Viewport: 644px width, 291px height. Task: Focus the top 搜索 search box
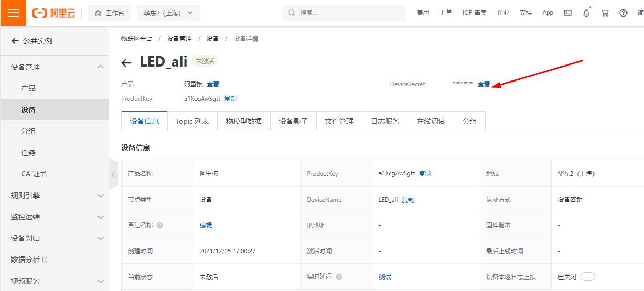coord(344,13)
